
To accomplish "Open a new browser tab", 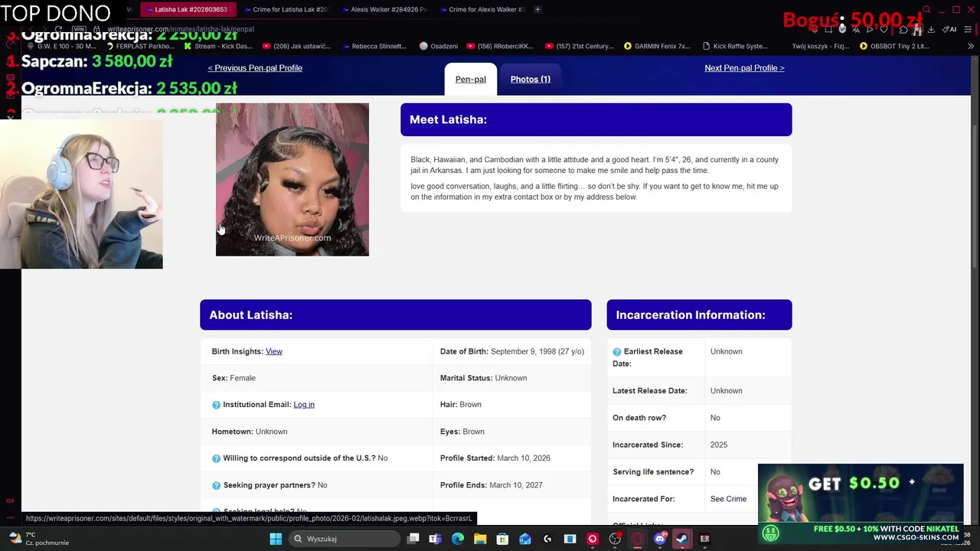I will (537, 9).
